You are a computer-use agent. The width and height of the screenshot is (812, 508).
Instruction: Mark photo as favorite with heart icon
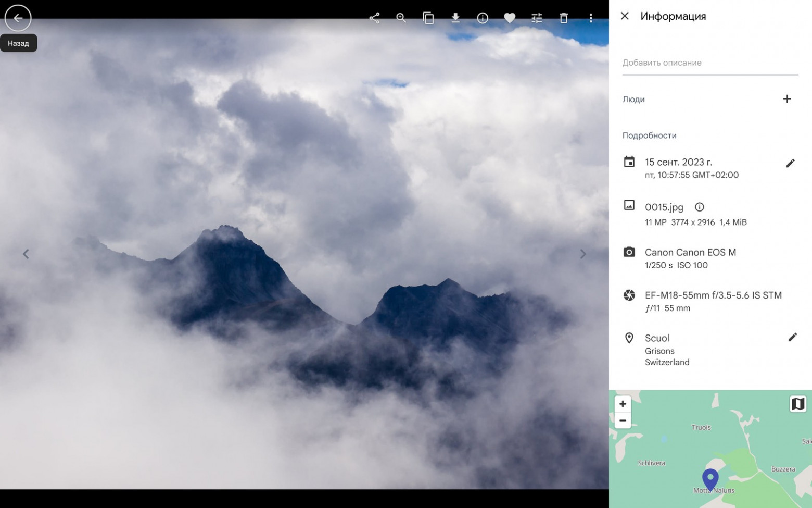click(x=510, y=18)
